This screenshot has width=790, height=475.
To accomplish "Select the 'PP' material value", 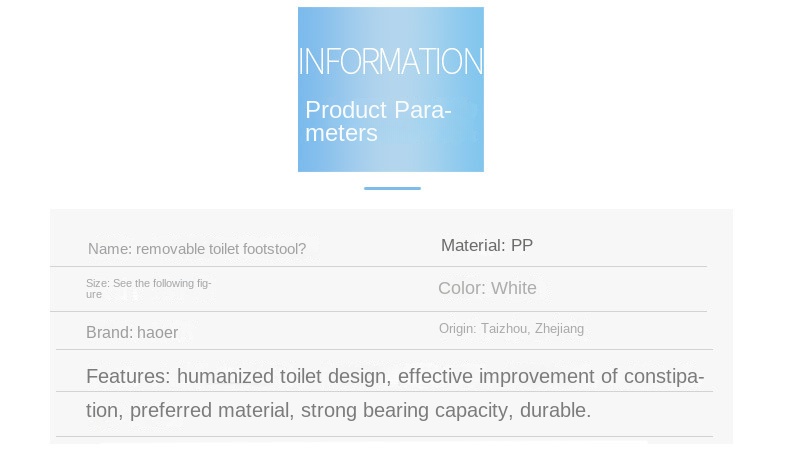I will point(522,245).
